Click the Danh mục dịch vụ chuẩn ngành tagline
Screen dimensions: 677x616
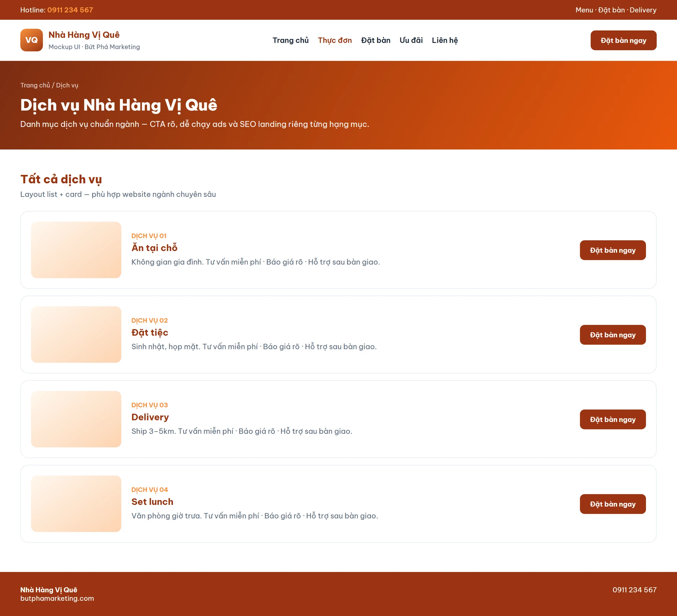[x=195, y=124]
